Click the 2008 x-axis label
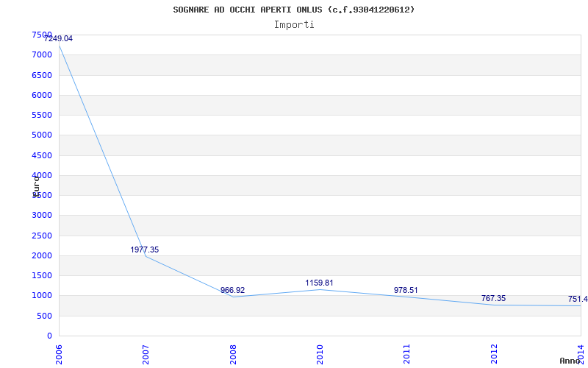This screenshot has width=588, height=368. click(x=233, y=354)
